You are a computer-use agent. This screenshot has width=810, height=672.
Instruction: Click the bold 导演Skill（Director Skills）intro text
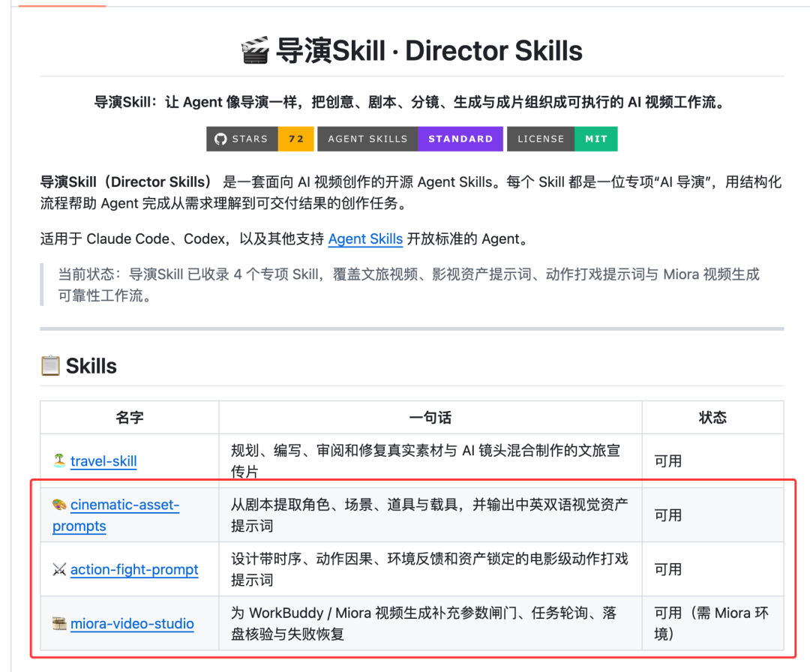tap(126, 181)
